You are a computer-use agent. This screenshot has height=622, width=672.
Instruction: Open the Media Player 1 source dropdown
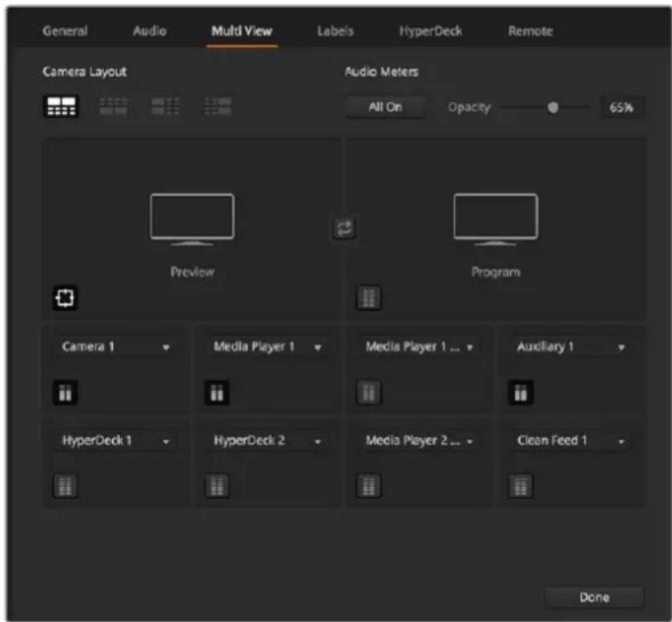coord(267,346)
